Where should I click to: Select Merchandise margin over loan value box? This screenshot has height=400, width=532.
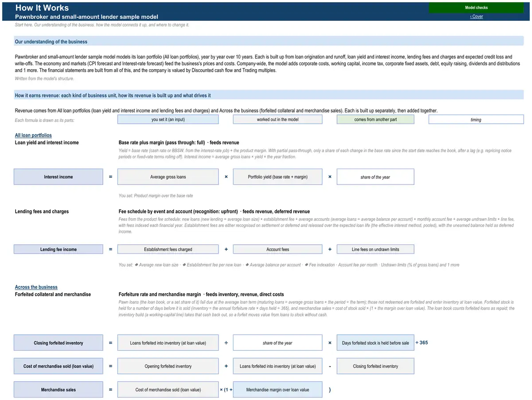click(278, 390)
